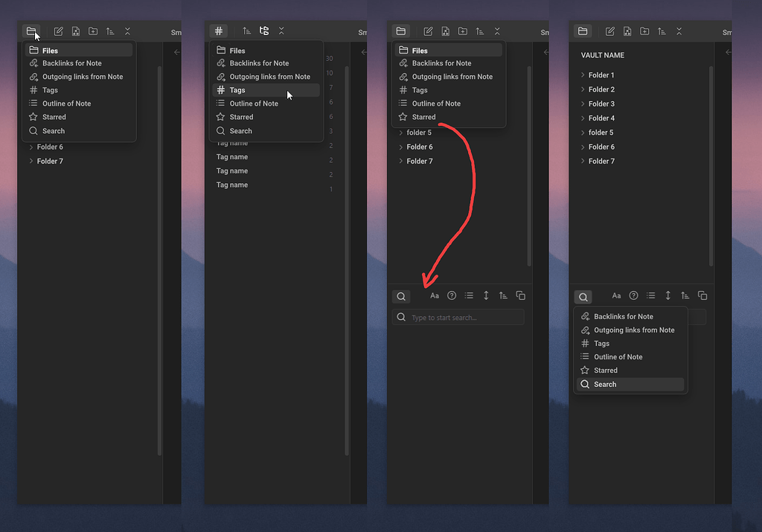Click the new folder icon above VAULT NAME
The width and height of the screenshot is (762, 532).
pos(644,31)
